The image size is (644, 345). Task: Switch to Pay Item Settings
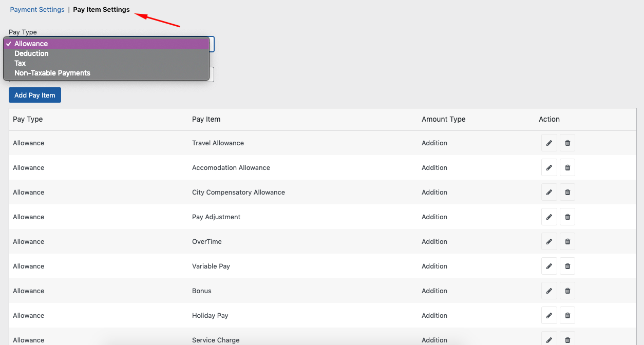(101, 9)
